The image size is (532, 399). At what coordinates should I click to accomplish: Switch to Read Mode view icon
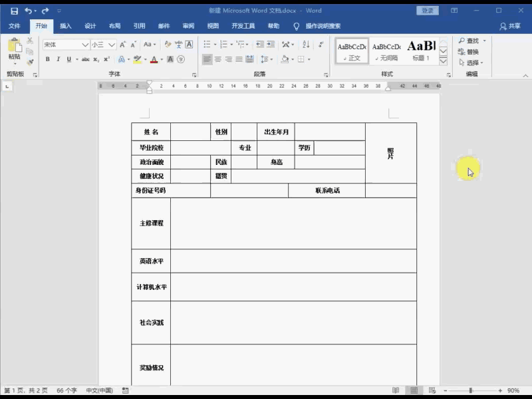[395, 390]
